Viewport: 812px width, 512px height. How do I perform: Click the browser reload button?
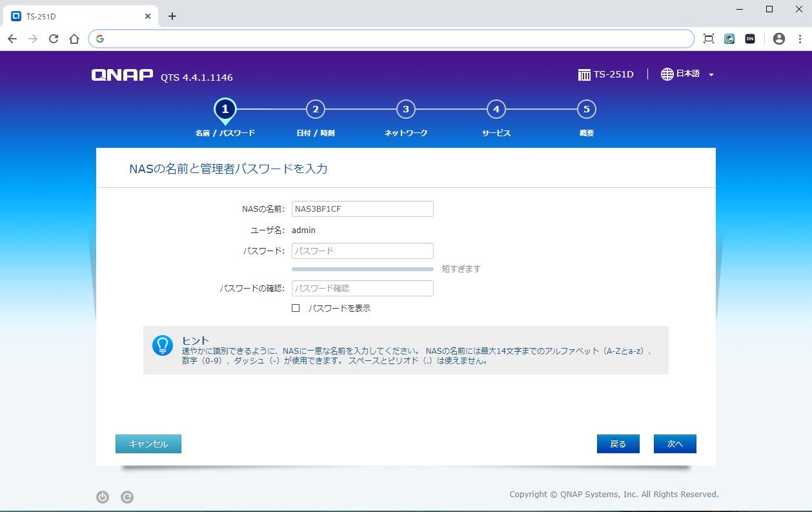[x=54, y=39]
